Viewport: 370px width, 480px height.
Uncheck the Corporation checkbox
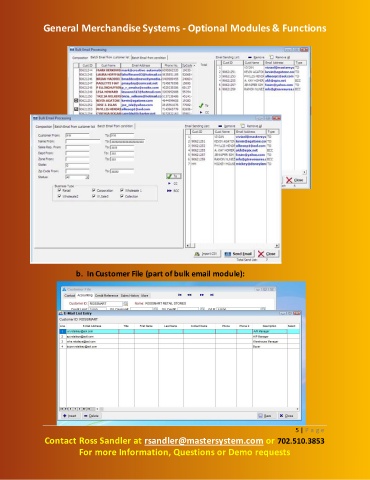click(94, 190)
